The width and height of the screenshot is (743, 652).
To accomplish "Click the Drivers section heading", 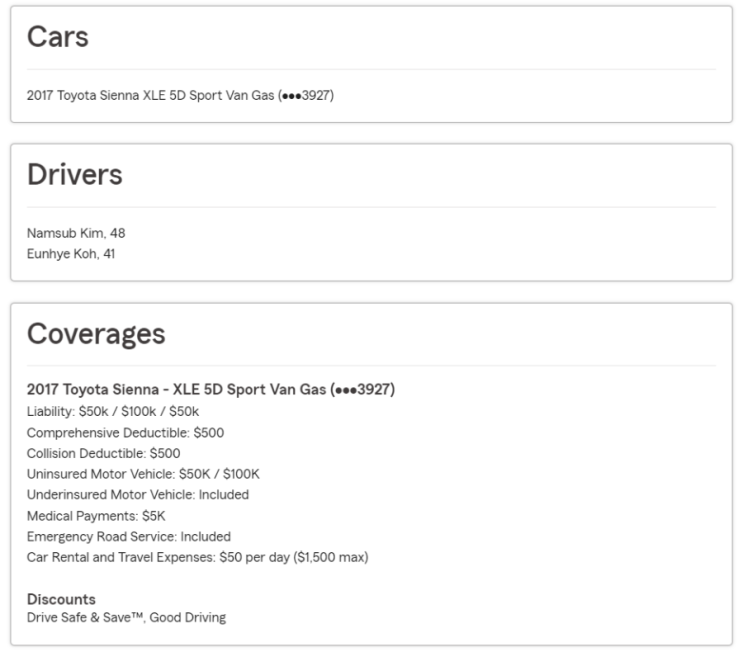I will click(75, 176).
